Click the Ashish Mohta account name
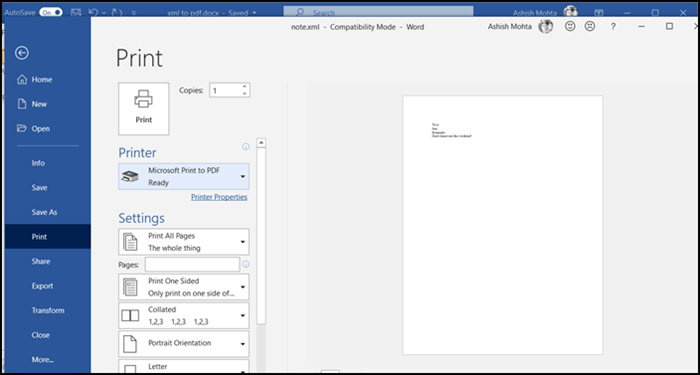 (x=509, y=27)
